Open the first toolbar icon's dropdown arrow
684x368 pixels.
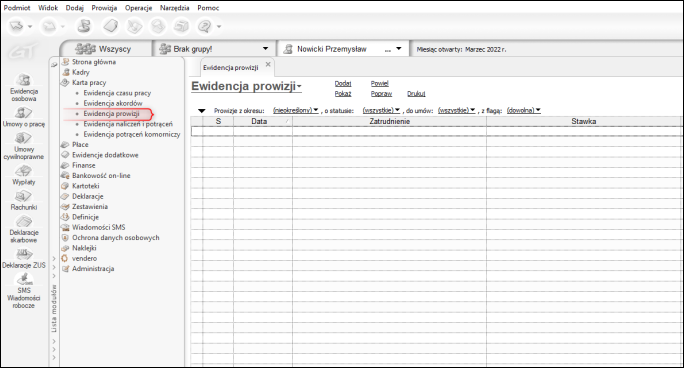coord(30,27)
